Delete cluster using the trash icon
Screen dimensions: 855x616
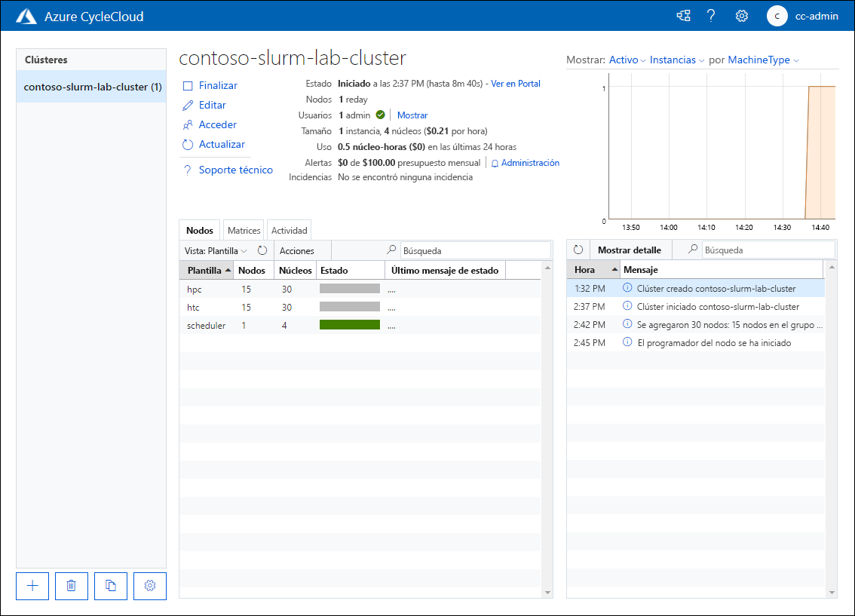(71, 586)
